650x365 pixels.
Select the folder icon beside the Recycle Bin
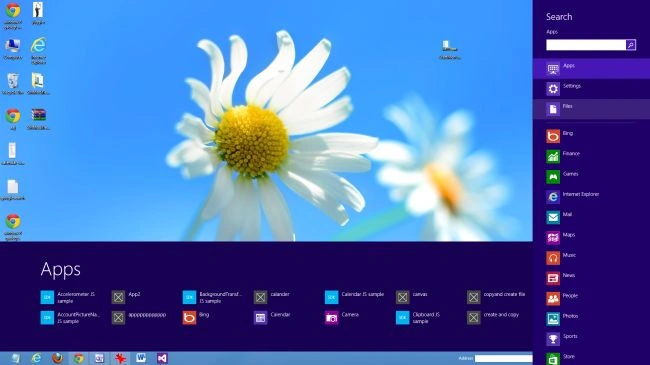pos(38,83)
